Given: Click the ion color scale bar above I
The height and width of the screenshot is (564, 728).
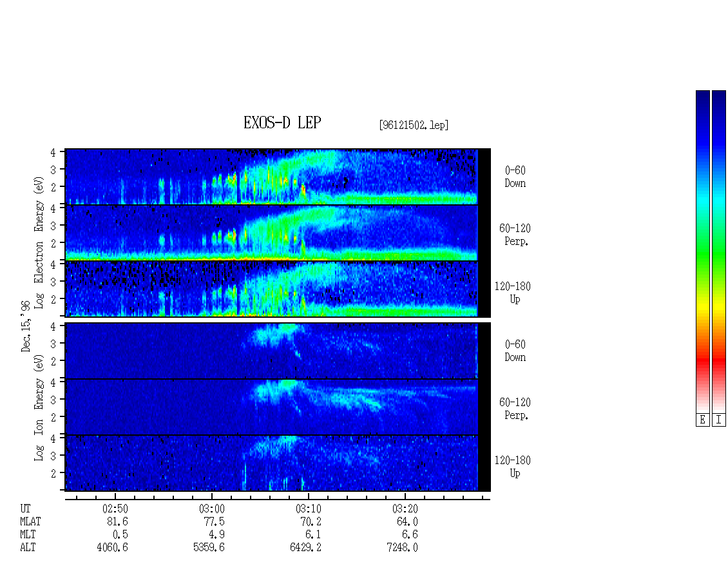Looking at the screenshot, I should pyautogui.click(x=719, y=251).
